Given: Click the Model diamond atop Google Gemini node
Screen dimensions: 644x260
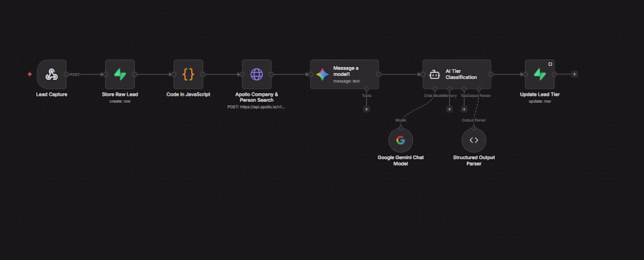Looking at the screenshot, I should tap(400, 128).
